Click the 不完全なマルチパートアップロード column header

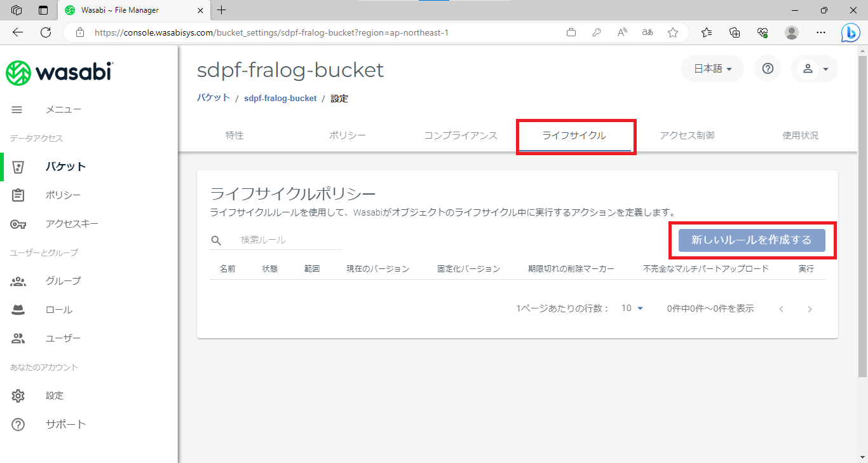coord(706,269)
